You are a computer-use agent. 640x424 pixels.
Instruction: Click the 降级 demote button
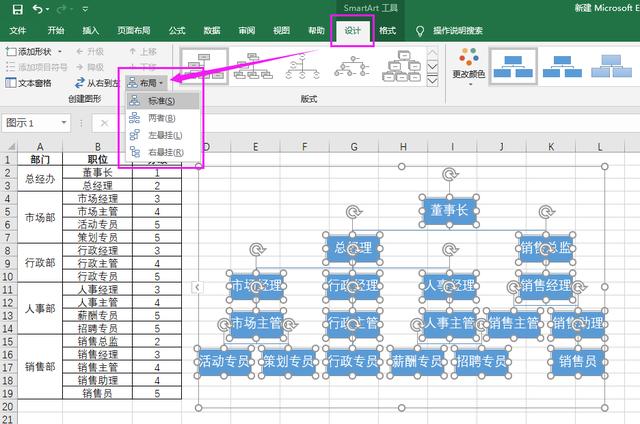click(90, 67)
